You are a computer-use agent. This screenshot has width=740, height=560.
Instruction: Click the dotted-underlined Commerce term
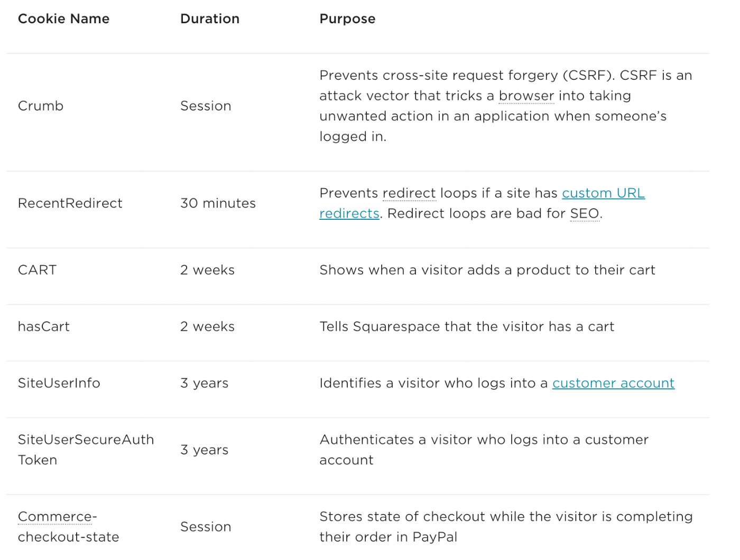tap(55, 517)
